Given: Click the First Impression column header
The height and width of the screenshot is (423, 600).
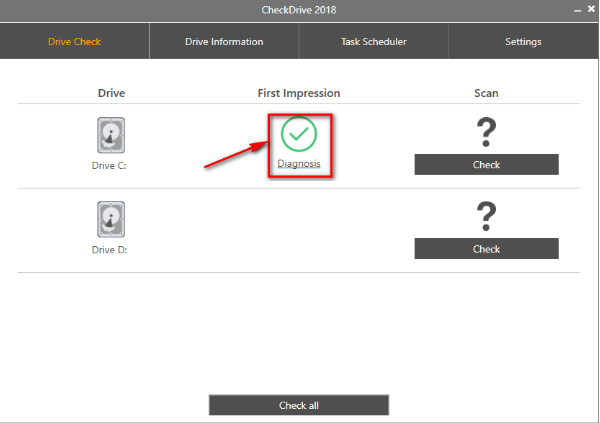Looking at the screenshot, I should 299,93.
